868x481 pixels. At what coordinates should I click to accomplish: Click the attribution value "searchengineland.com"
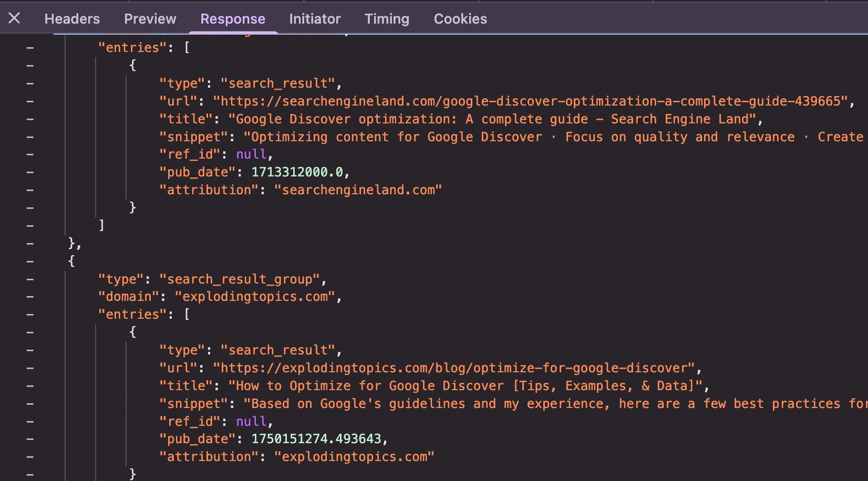coord(358,190)
